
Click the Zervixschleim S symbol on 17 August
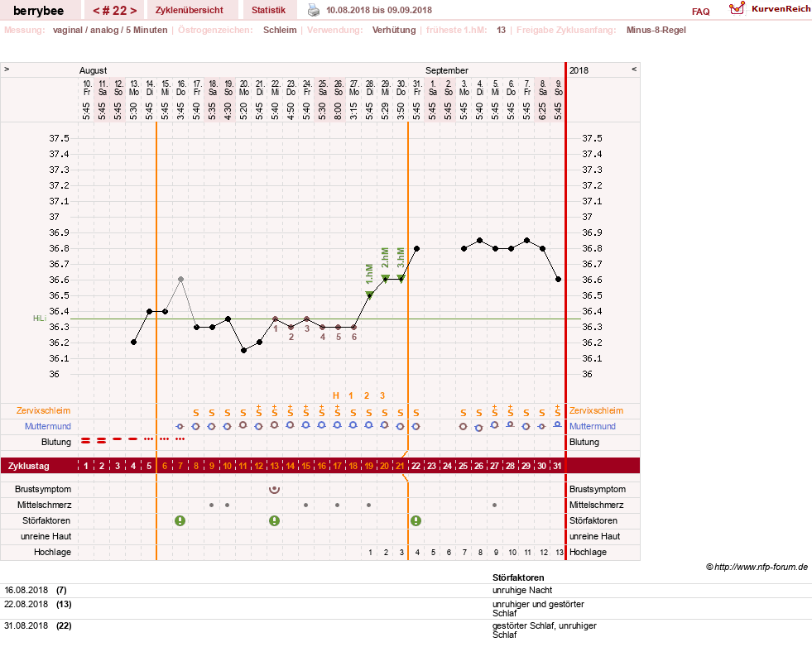195,413
